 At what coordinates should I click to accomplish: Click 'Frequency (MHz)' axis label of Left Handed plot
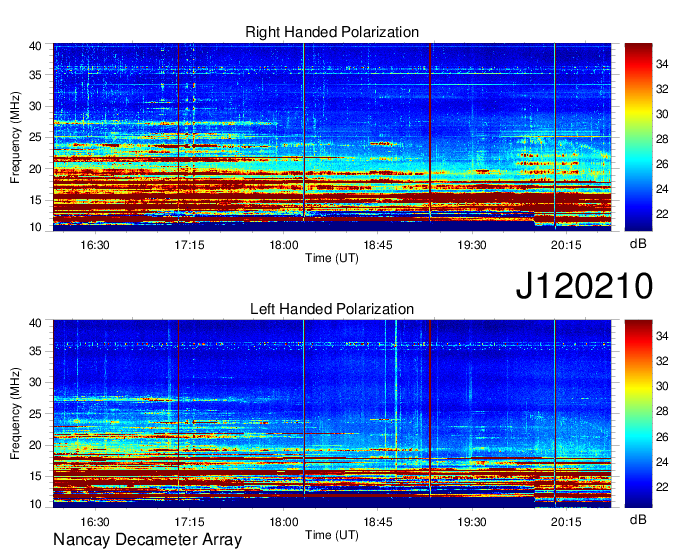(15, 414)
